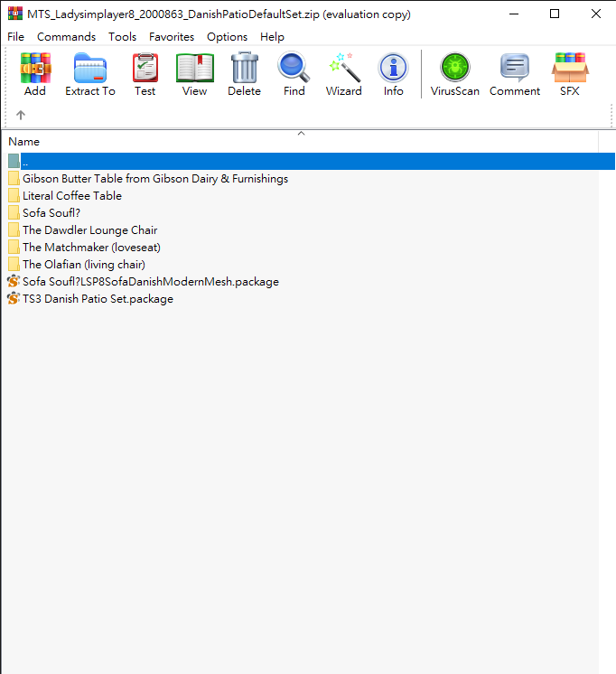The image size is (616, 674).
Task: Select TS3 Danish Patio Set.package file
Action: point(98,299)
